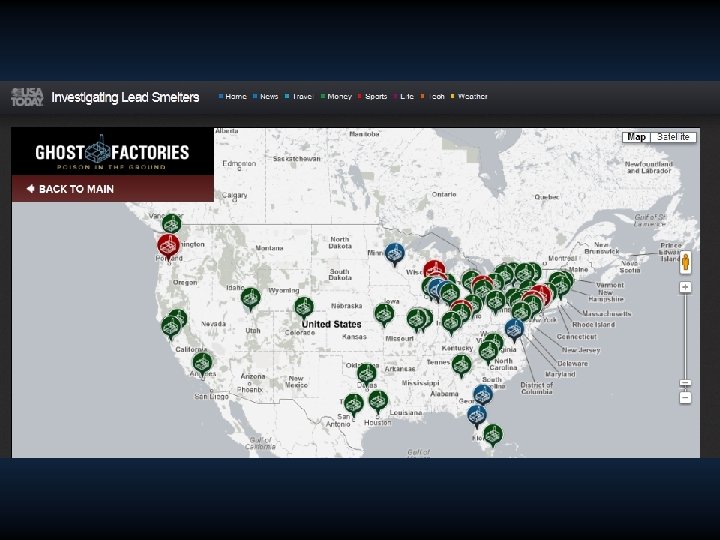Click the Ghost Factories logo banner
Viewport: 720px width, 540px height.
[112, 152]
